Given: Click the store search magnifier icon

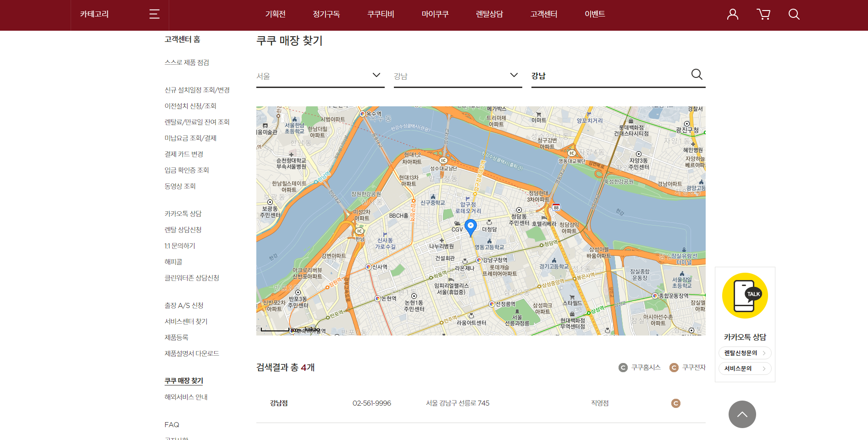Looking at the screenshot, I should pos(697,74).
